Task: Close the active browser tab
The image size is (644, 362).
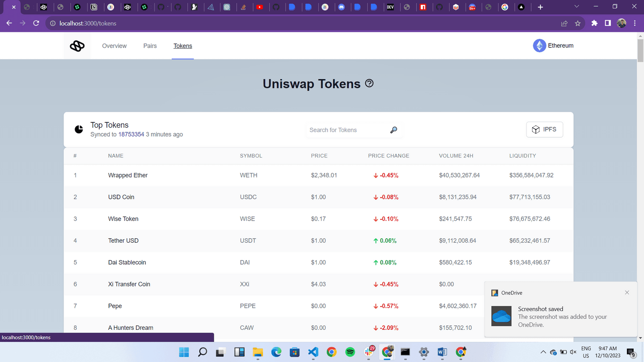Action: point(13,7)
